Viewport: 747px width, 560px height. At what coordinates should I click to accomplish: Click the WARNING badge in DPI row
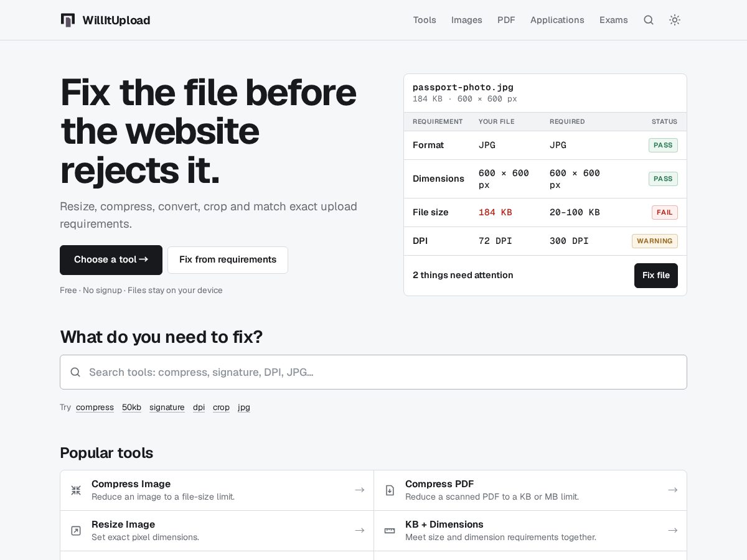tap(654, 241)
